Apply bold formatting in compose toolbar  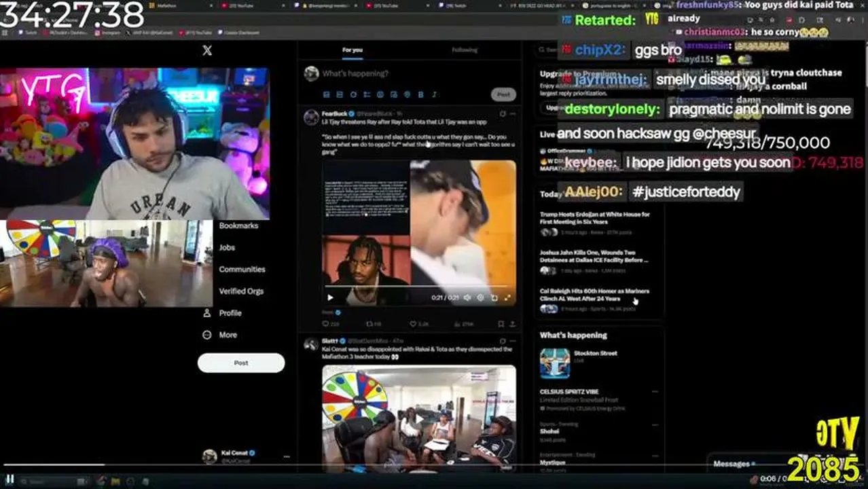420,94
